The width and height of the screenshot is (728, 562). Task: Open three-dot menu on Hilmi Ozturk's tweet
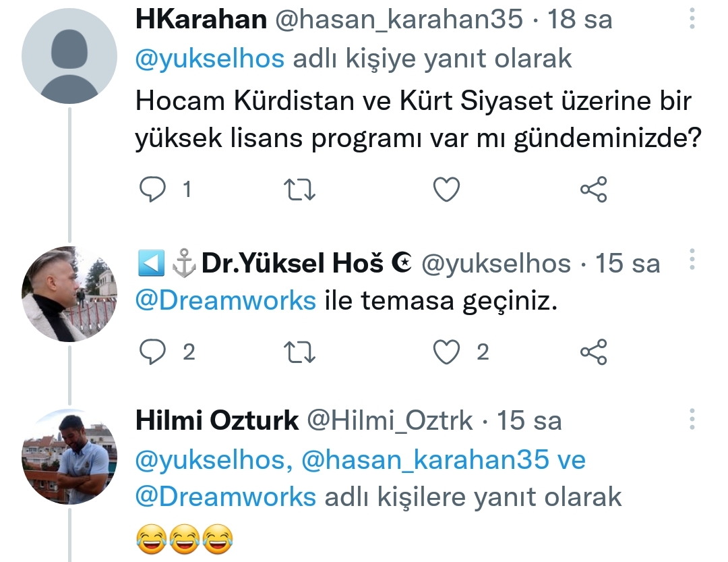point(692,419)
